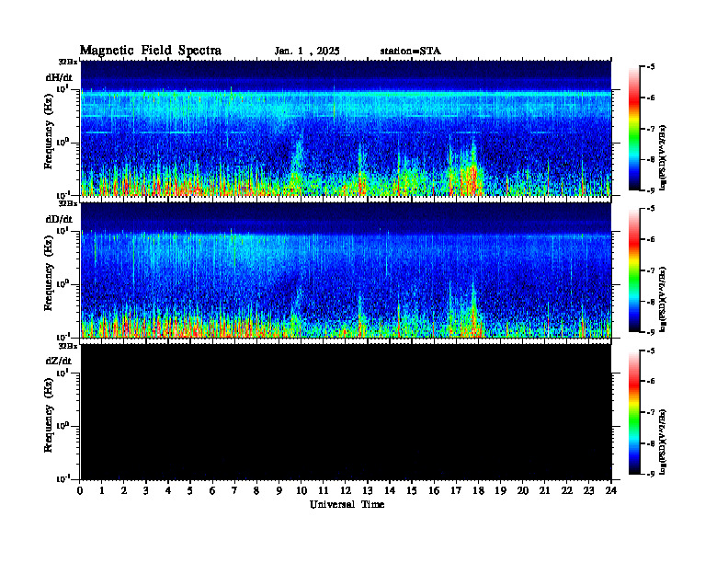Click inside the dH/dt spectrogram plot
The height and width of the screenshot is (563, 728).
(346, 128)
